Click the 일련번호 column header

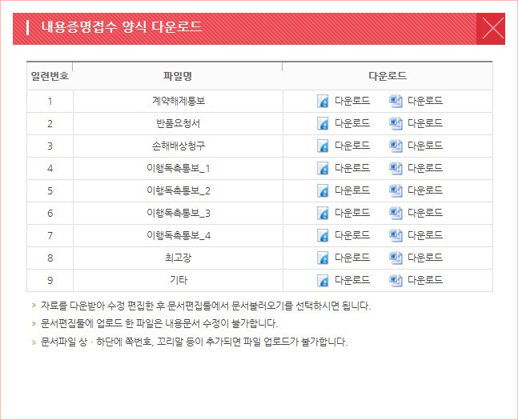(50, 76)
